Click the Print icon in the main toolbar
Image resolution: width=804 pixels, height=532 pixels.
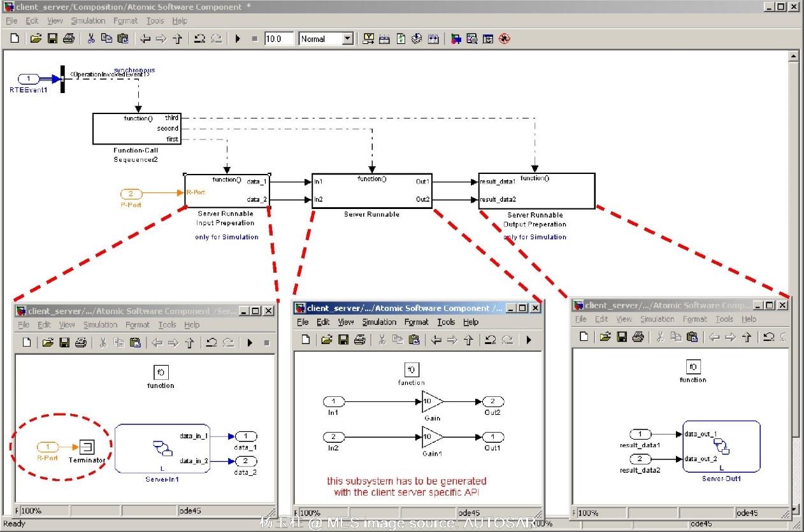tap(68, 38)
